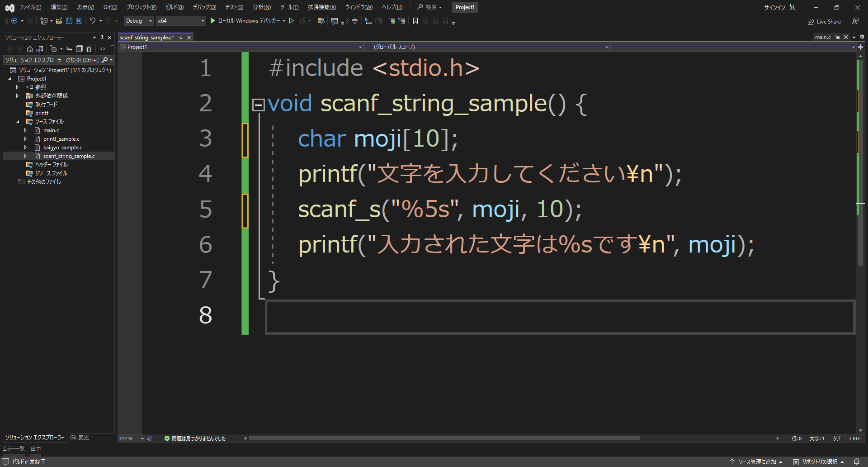Image resolution: width=868 pixels, height=467 pixels.
Task: Click the Comment Out selected lines icon
Action: tap(392, 21)
